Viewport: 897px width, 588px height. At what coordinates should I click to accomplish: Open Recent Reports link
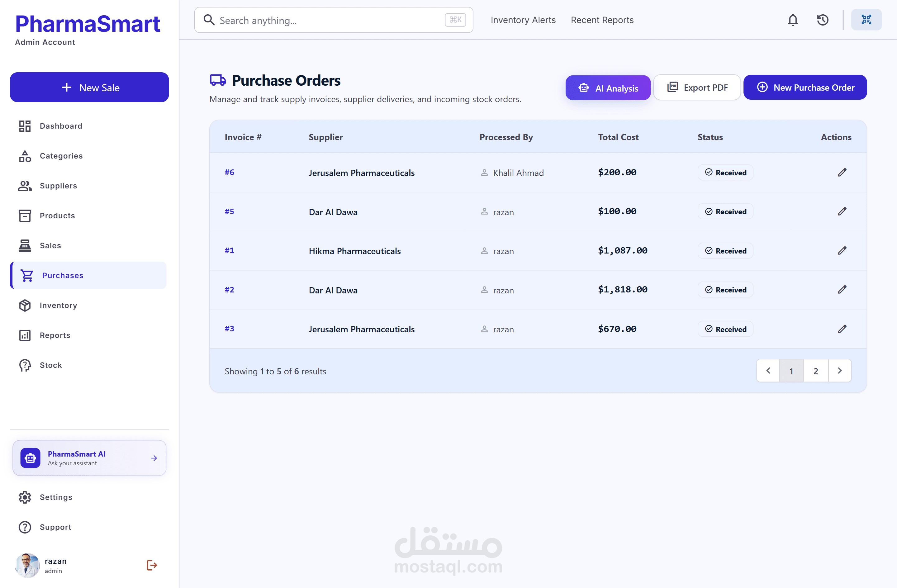[x=602, y=20]
